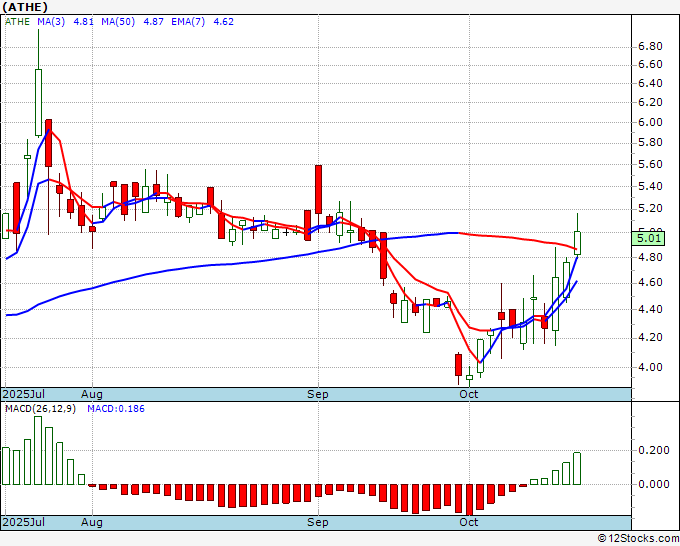Click the latest green MACD histogram bar
This screenshot has width=680, height=546.
[x=577, y=468]
